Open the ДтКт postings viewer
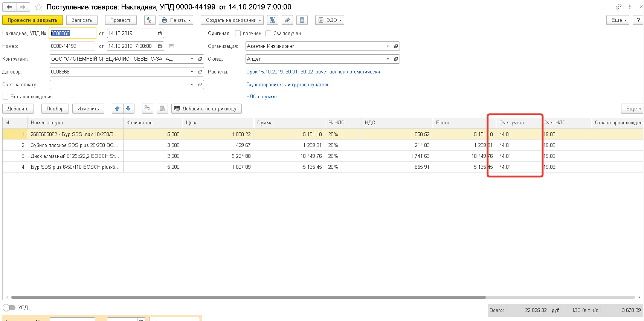 pyautogui.click(x=150, y=20)
